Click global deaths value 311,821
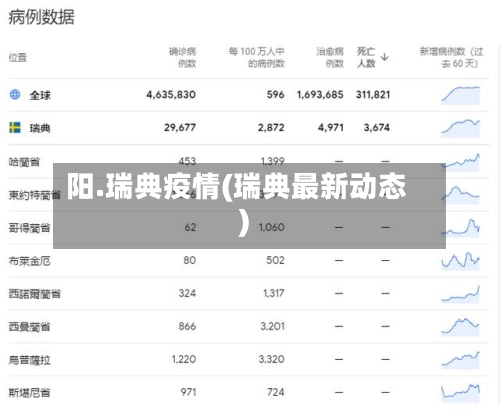The image size is (500, 413). (373, 95)
